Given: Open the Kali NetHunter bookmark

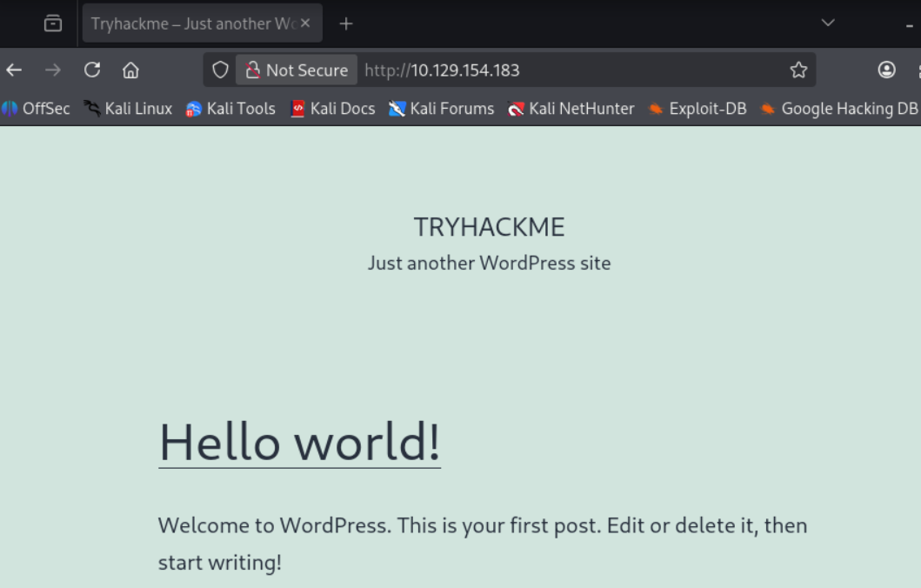Looking at the screenshot, I should click(x=571, y=109).
